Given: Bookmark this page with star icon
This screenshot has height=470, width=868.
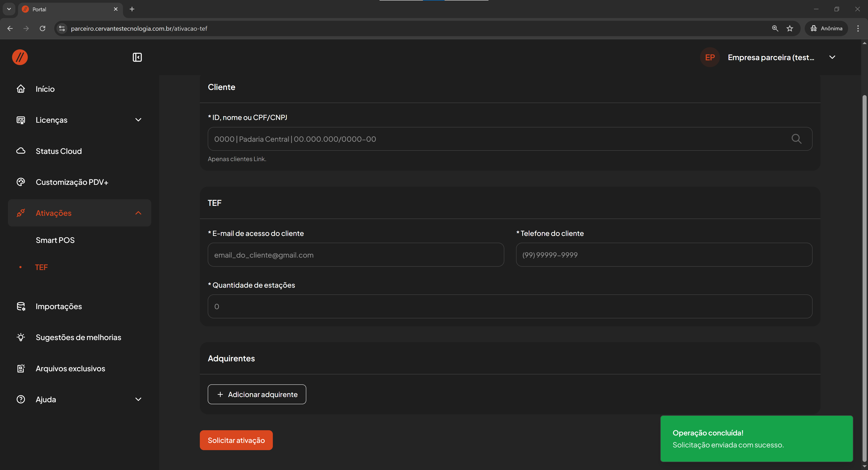Looking at the screenshot, I should [x=790, y=29].
